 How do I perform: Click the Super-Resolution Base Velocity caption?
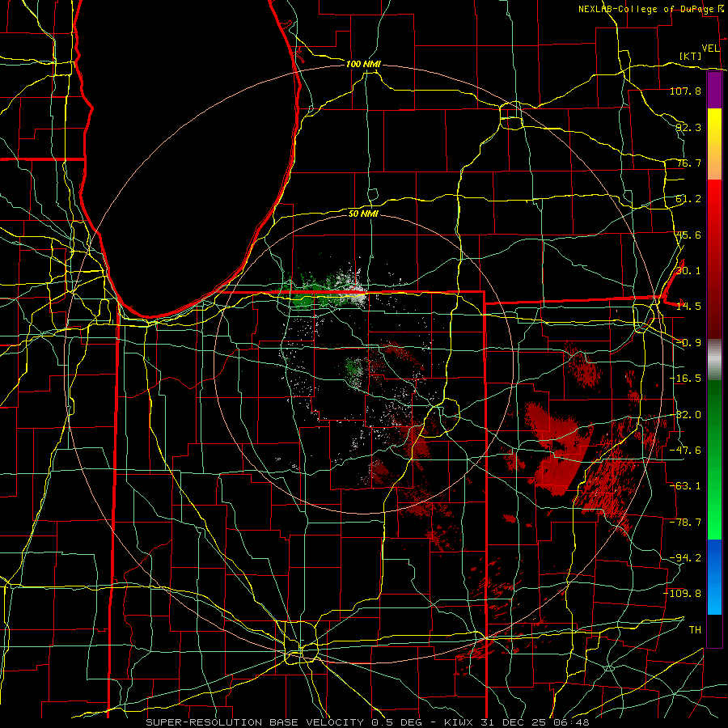point(367,722)
